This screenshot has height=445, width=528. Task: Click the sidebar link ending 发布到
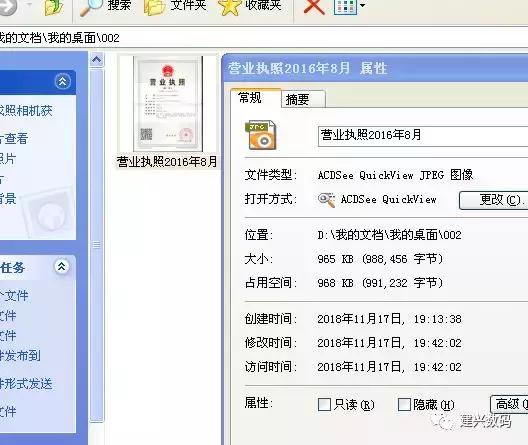pyautogui.click(x=20, y=355)
